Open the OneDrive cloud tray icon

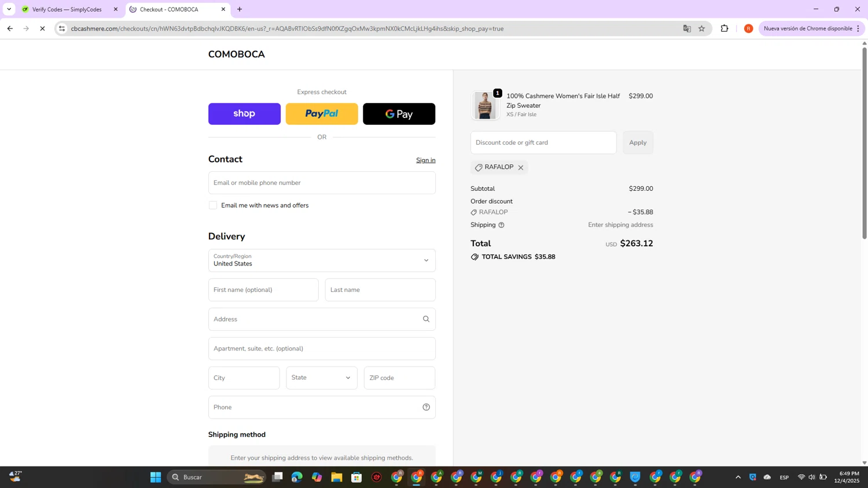point(767,477)
